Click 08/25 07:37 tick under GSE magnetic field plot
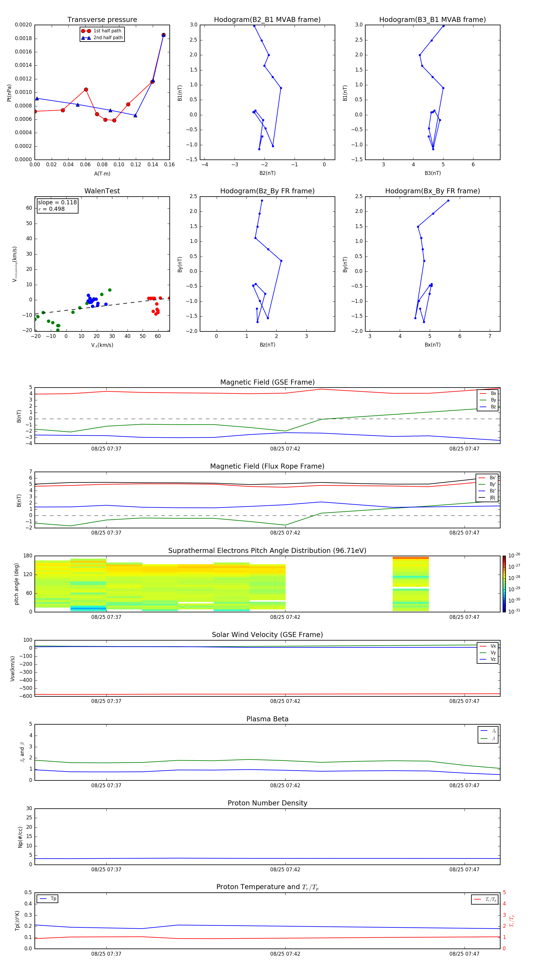 pos(106,448)
